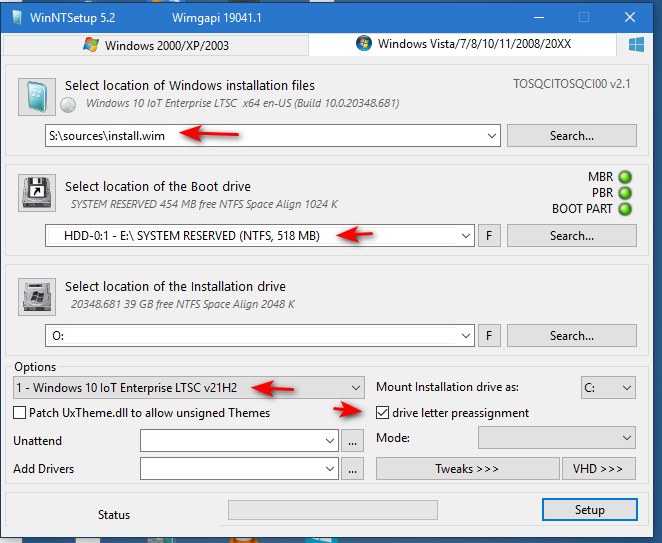The width and height of the screenshot is (662, 543).
Task: Click the Wimgapi 19041.1 title text
Action: click(x=217, y=18)
